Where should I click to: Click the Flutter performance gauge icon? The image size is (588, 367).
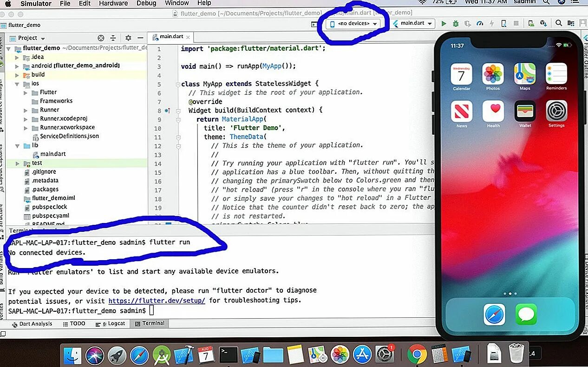480,23
